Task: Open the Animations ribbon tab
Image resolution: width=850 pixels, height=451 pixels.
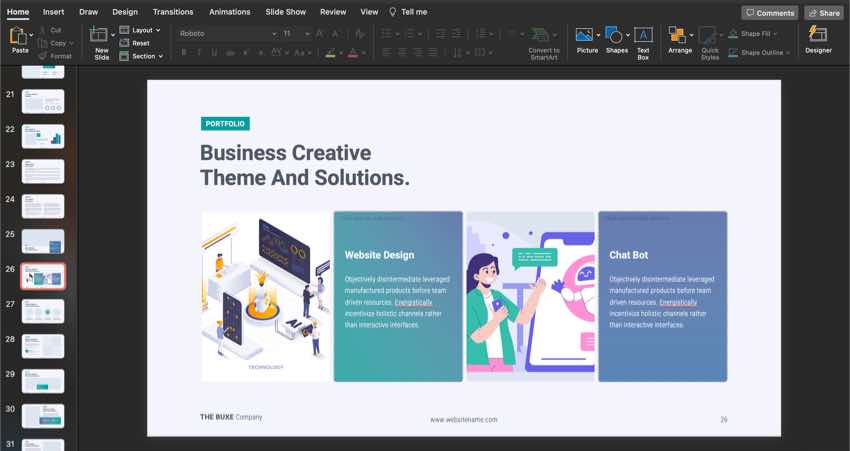Action: coord(230,11)
